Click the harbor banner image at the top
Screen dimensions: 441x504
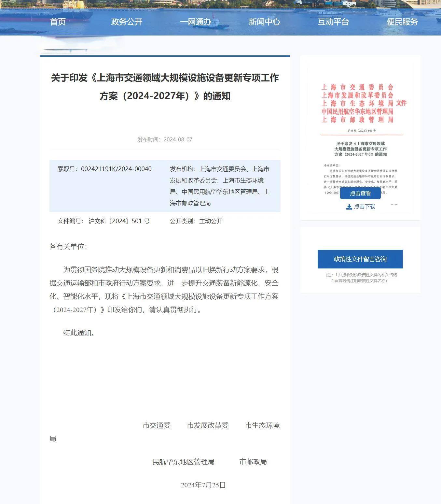point(220,7)
